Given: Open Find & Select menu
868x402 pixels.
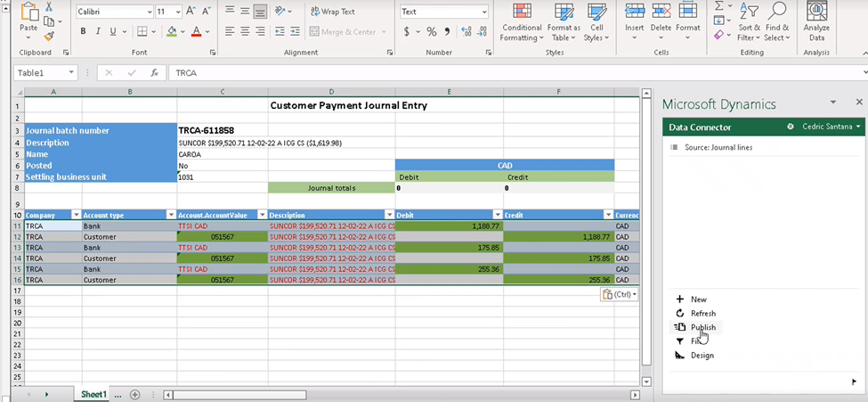Looking at the screenshot, I should pos(777,22).
